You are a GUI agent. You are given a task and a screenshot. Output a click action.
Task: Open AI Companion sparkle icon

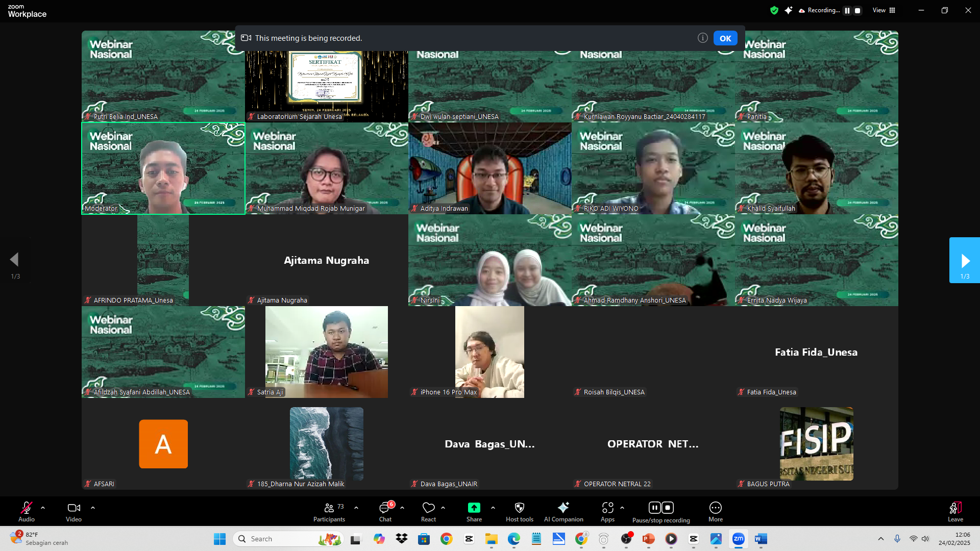(x=563, y=508)
